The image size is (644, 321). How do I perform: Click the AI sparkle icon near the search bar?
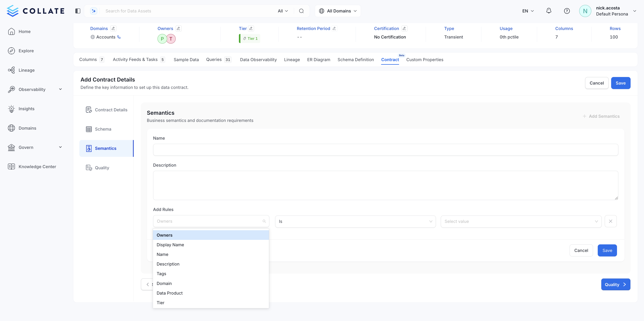click(93, 11)
